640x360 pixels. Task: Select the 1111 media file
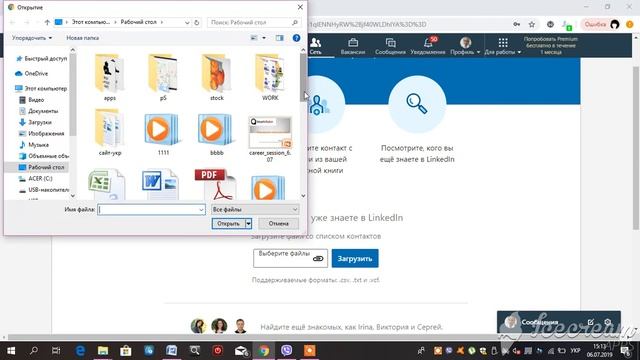tap(163, 134)
